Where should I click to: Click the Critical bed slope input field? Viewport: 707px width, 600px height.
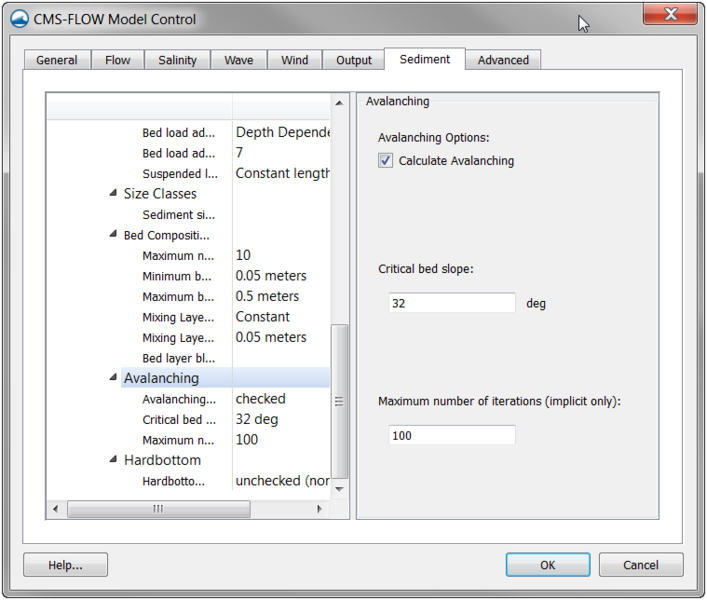452,302
